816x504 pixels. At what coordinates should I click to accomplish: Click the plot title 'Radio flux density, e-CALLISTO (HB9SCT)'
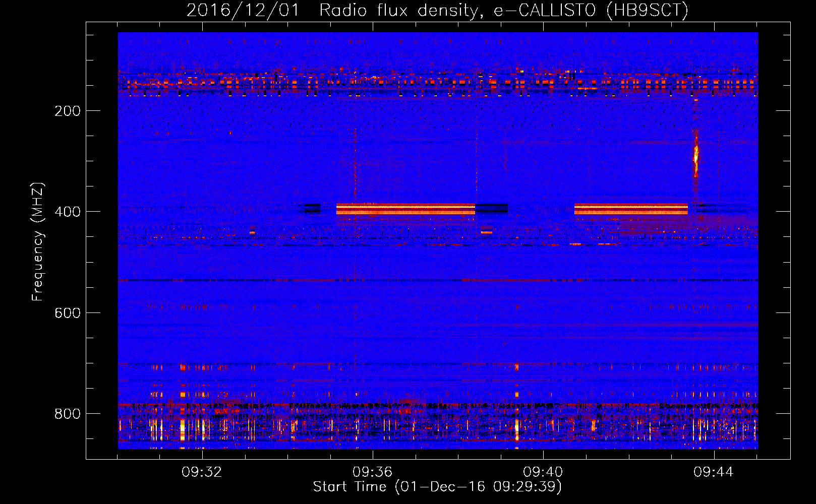tap(504, 11)
